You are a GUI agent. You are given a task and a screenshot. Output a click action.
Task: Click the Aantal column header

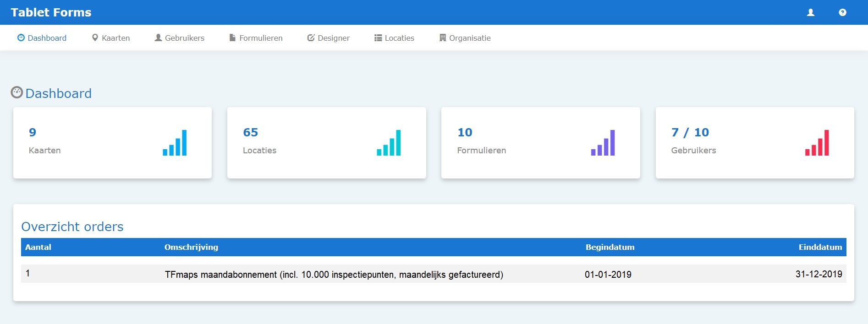(x=38, y=247)
